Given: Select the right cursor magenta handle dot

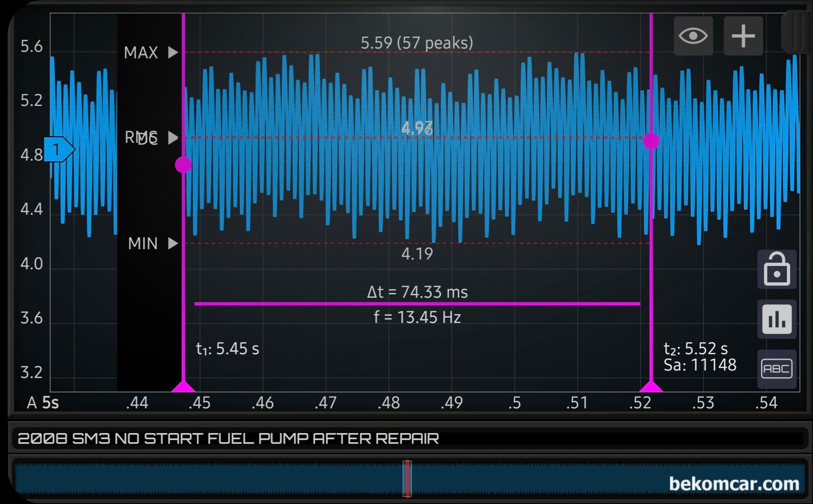Looking at the screenshot, I should [651, 141].
